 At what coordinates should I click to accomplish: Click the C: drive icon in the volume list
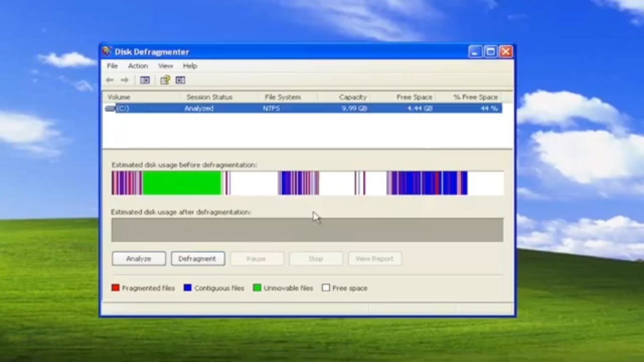(x=110, y=109)
